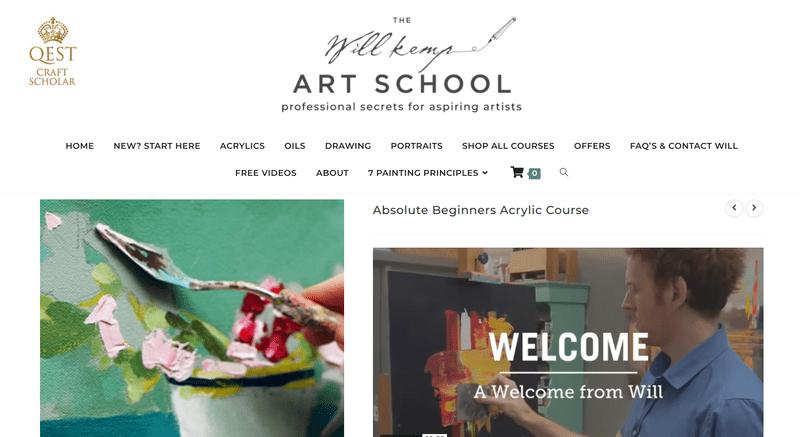Open the Drawing menu link
Screen dimensions: 800x437
(x=348, y=146)
